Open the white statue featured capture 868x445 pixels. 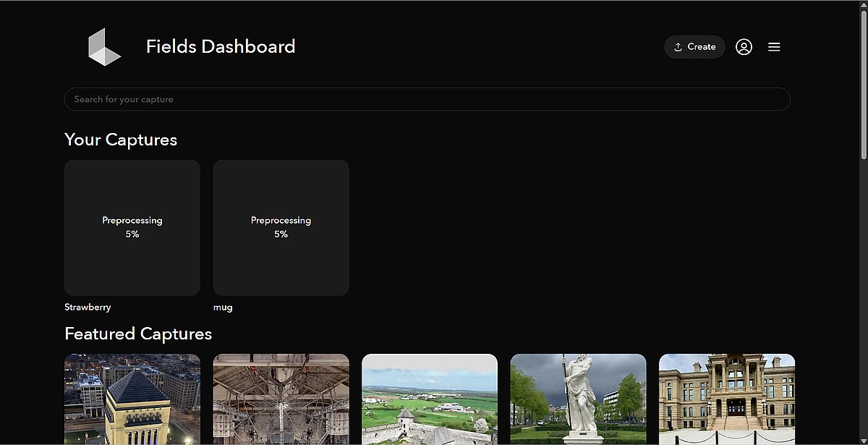tap(578, 399)
